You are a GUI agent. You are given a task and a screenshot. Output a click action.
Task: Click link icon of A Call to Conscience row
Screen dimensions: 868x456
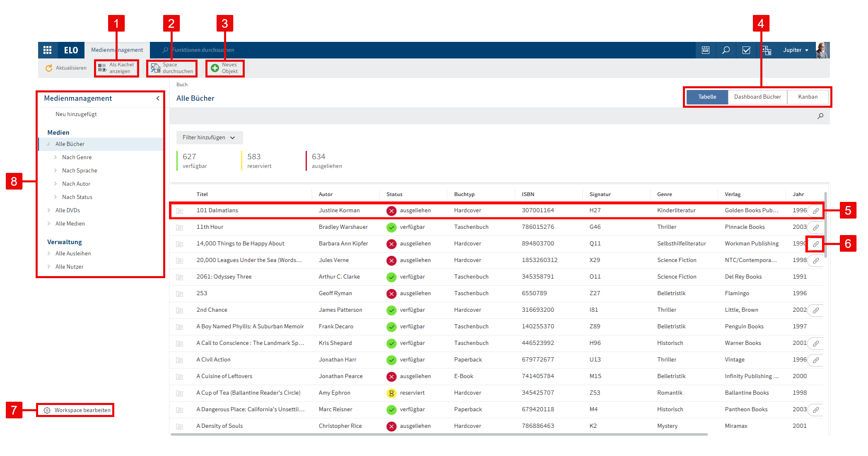816,344
